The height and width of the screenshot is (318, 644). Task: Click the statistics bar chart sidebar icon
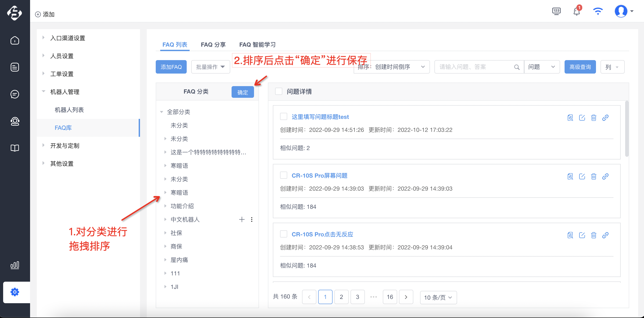pos(15,265)
